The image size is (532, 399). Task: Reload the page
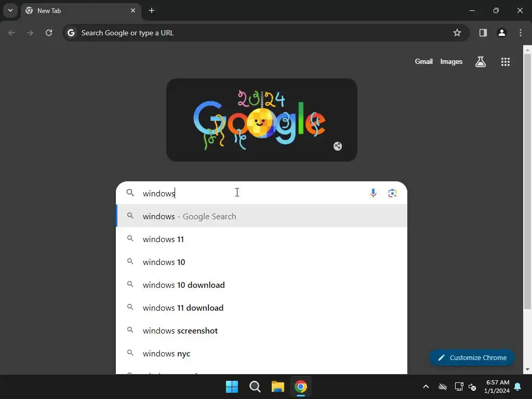coord(49,33)
